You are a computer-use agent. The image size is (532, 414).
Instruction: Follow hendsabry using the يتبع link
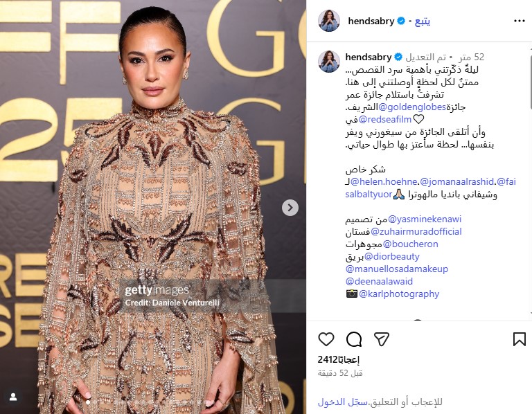pos(423,21)
